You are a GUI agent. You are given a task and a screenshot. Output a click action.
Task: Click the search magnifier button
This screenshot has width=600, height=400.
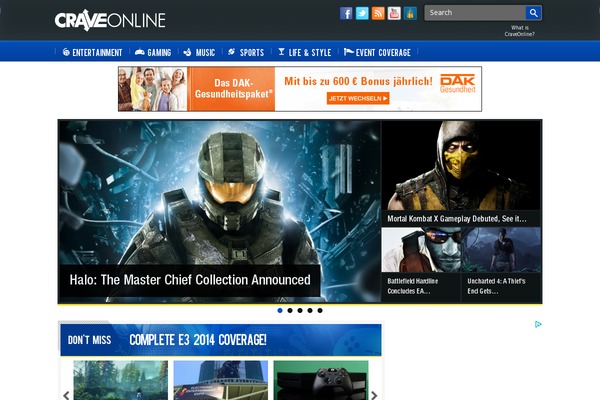tap(533, 13)
